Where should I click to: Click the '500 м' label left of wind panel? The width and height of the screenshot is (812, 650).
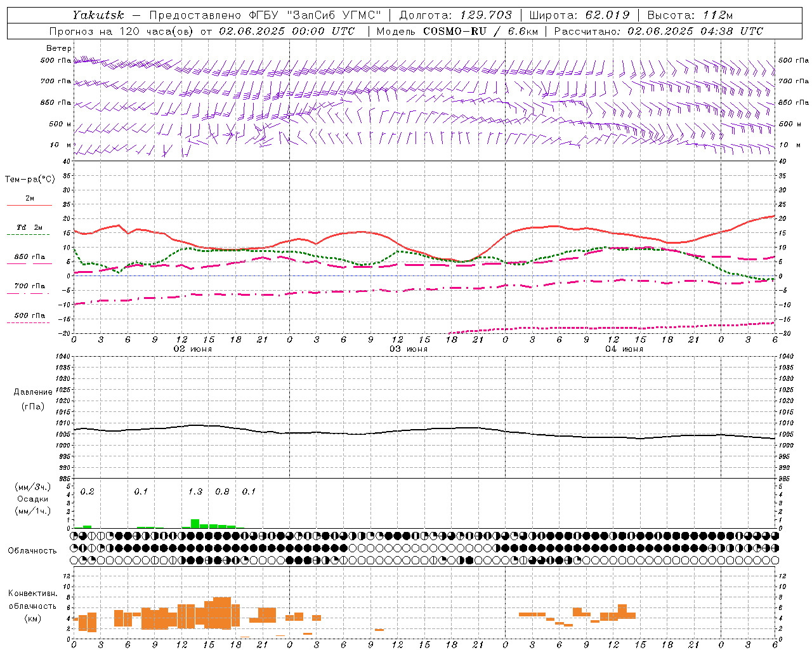[60, 124]
